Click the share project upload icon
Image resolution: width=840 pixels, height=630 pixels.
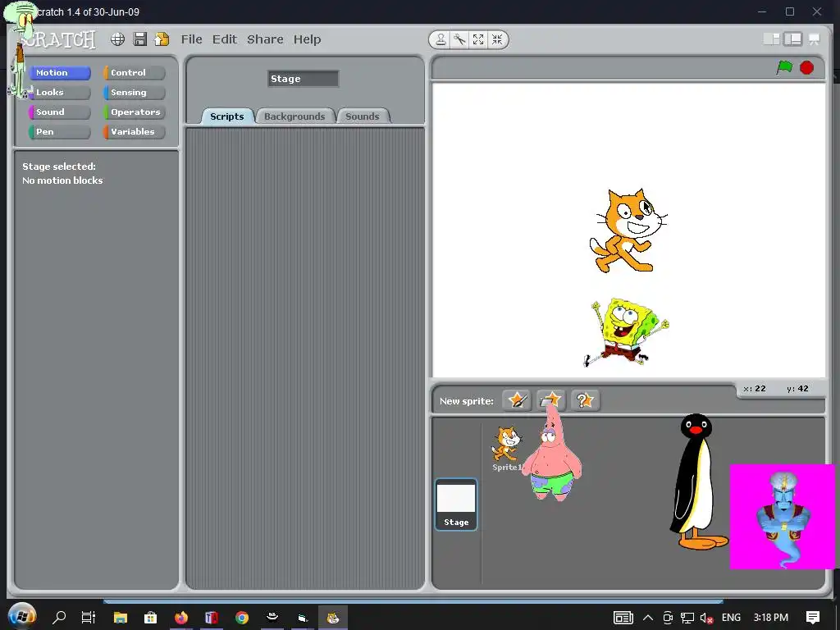162,39
